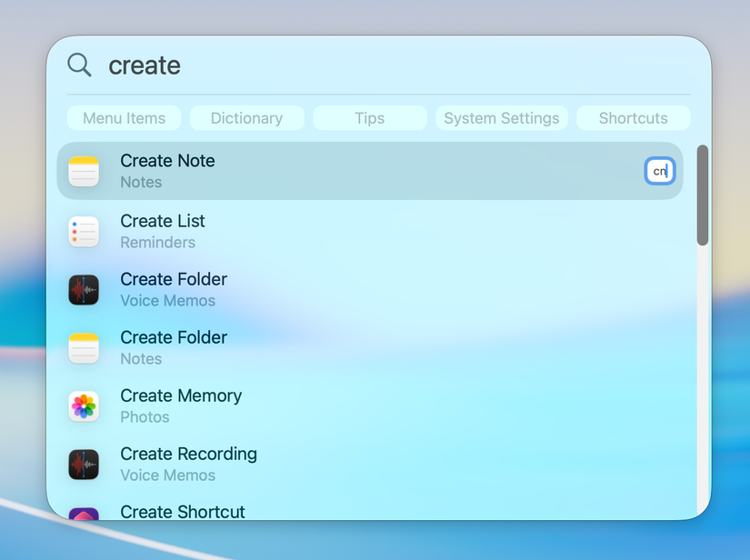Click Voice Memos icon beside Create Recording
Screen dimensions: 750x560
(84, 465)
